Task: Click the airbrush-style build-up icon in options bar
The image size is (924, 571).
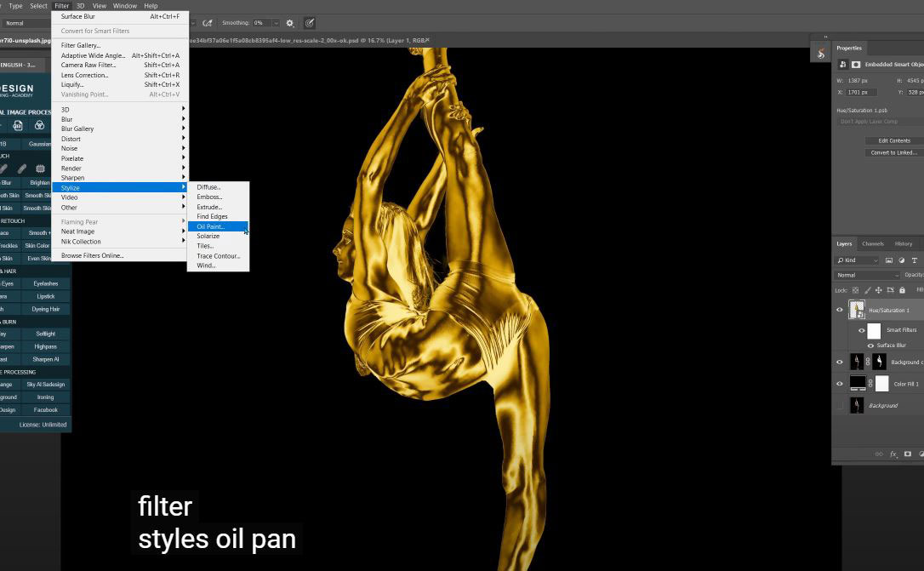Action: click(x=208, y=23)
